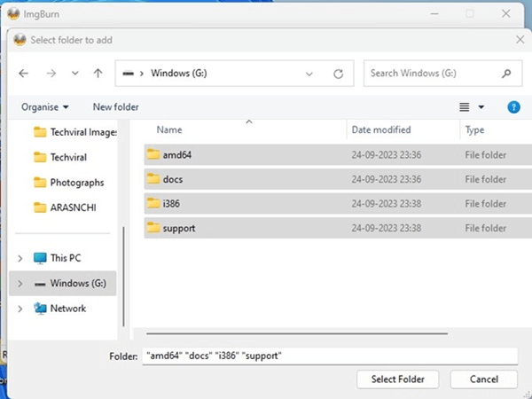Open the recent locations dropdown arrow
Viewport: 532px width, 399px height.
[x=75, y=74]
